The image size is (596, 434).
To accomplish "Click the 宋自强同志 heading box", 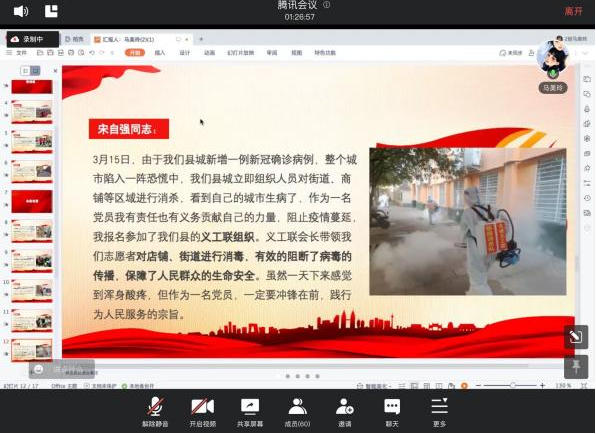I will tap(129, 129).
